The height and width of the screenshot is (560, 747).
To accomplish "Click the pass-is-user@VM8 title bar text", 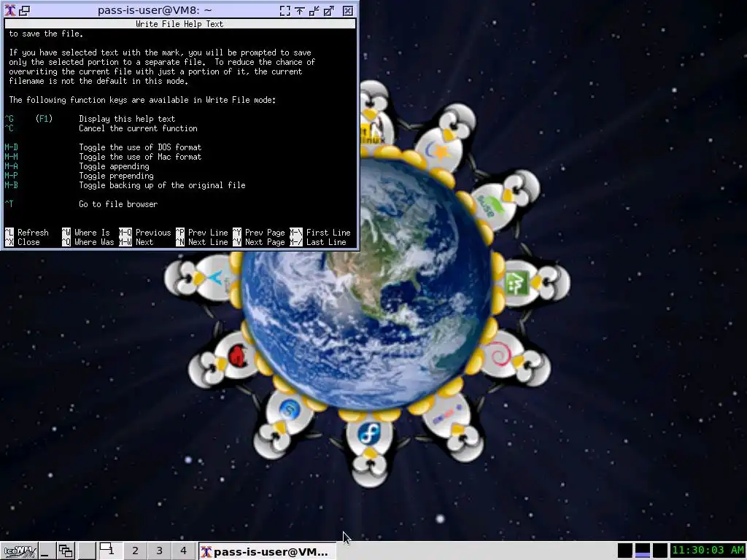I will [x=155, y=10].
